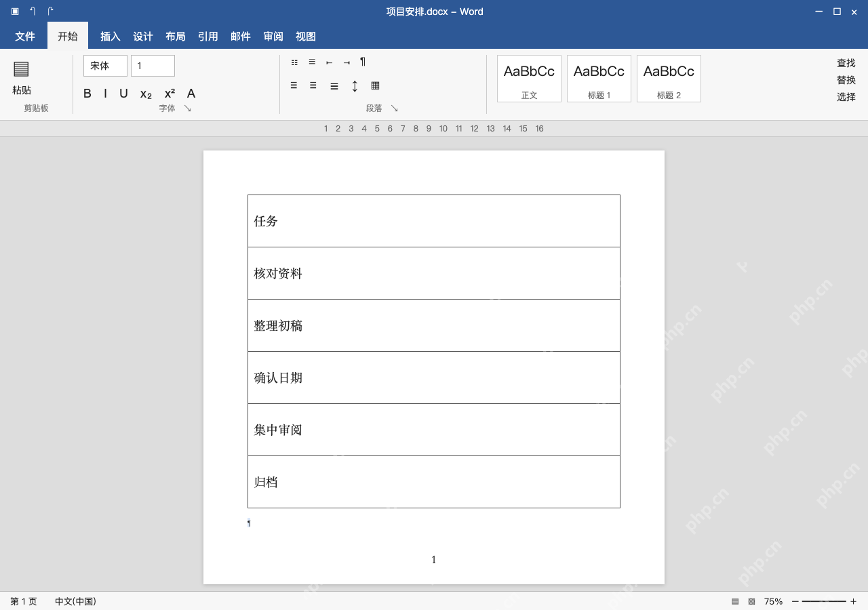
Task: Expand the 段落 group dialog launcher
Action: coord(394,108)
